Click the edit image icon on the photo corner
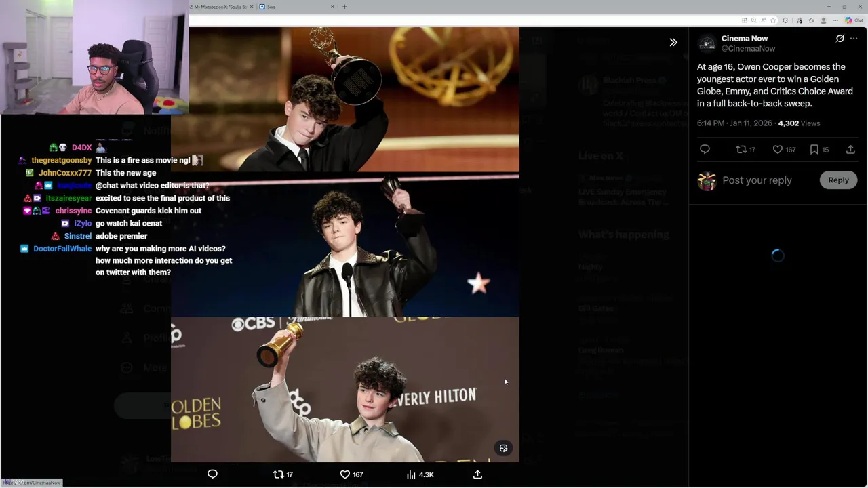Screen dimensions: 868x488 click(x=503, y=448)
